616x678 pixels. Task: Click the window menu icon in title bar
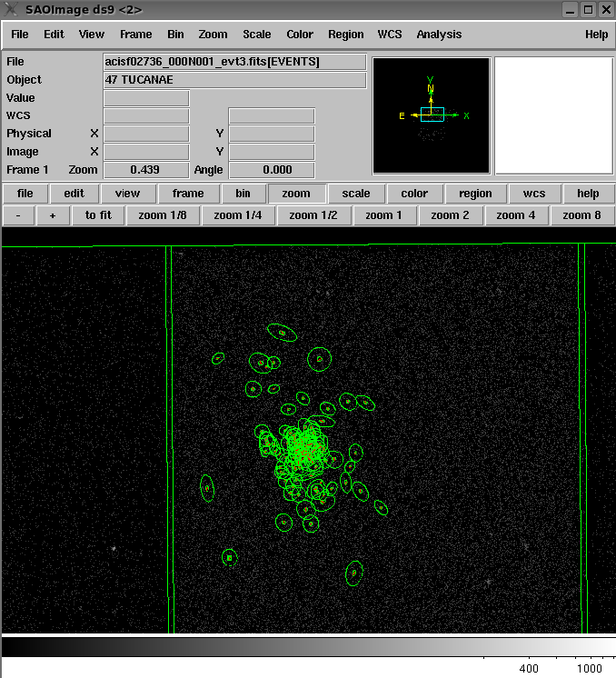coord(12,10)
